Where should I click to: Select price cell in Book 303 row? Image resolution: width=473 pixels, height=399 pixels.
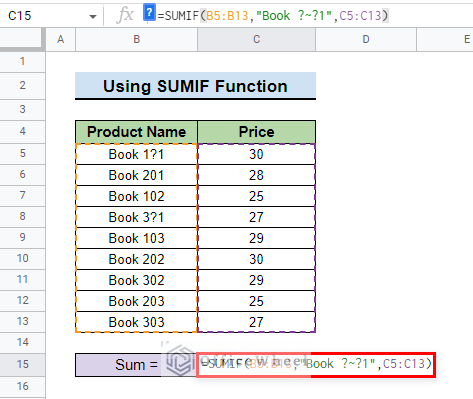coord(256,322)
